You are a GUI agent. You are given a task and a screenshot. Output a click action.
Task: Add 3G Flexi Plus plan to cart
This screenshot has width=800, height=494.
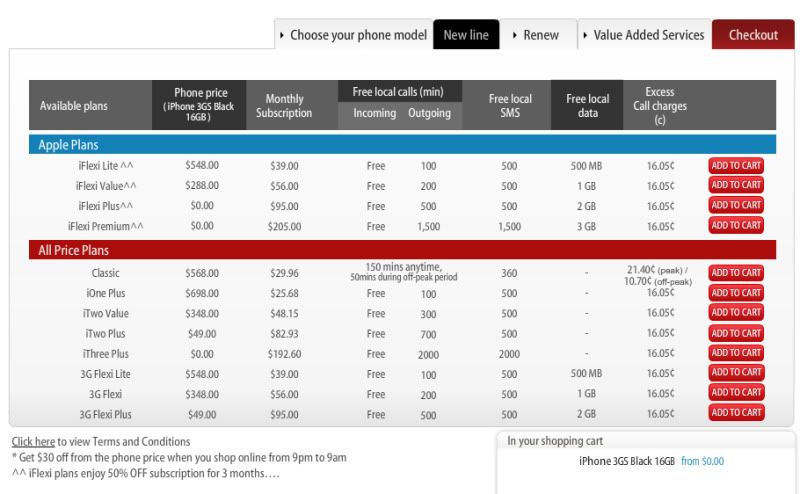[x=736, y=413]
